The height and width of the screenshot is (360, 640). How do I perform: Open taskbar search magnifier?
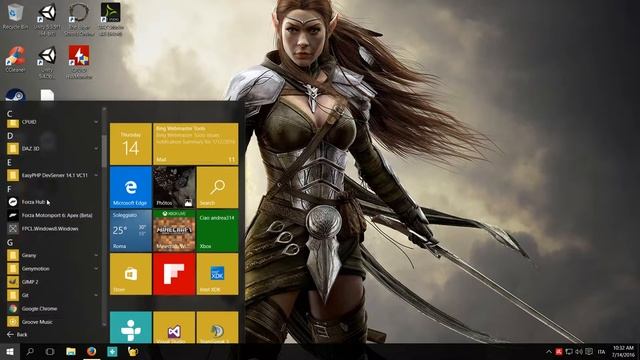point(30,351)
